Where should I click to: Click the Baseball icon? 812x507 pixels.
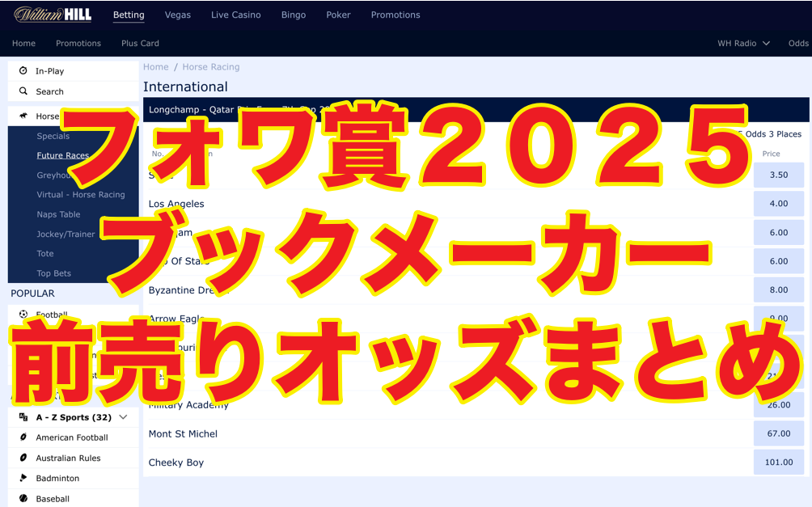pyautogui.click(x=23, y=499)
